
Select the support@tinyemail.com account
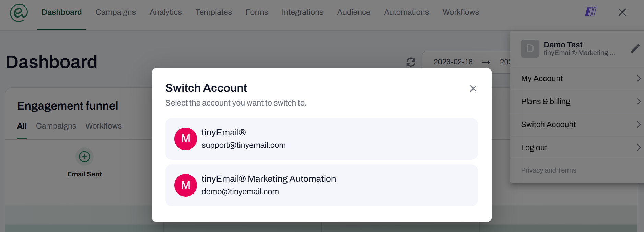(321, 139)
